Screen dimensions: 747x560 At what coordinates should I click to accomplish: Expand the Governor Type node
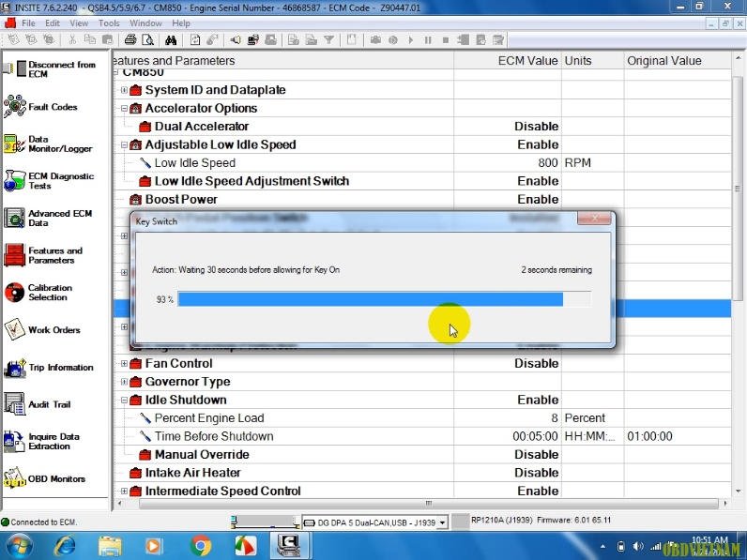124,382
